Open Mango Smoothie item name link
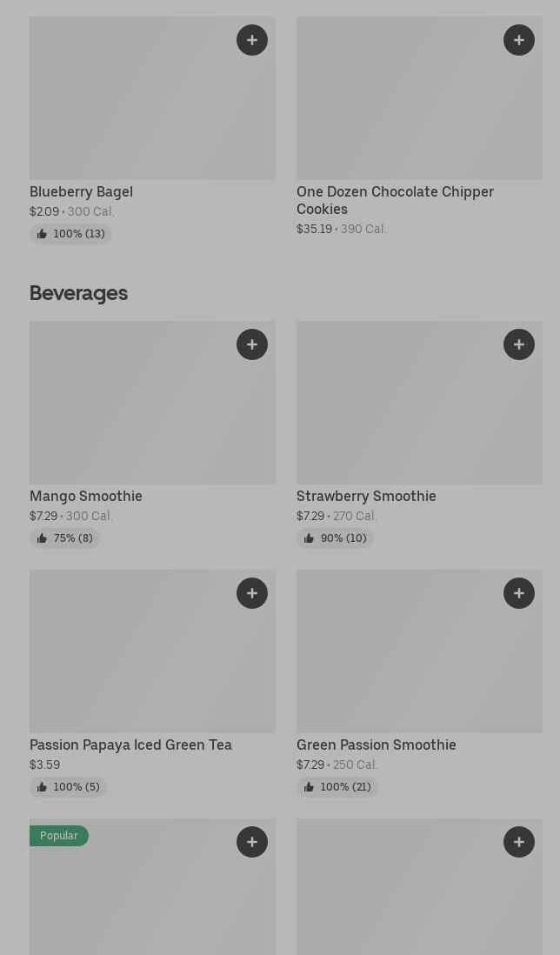 coord(86,496)
